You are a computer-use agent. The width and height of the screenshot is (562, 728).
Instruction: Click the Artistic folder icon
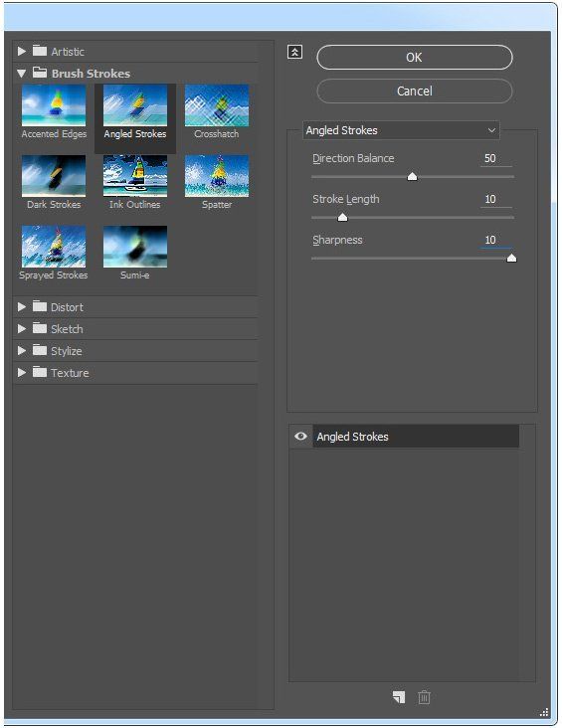tap(40, 51)
